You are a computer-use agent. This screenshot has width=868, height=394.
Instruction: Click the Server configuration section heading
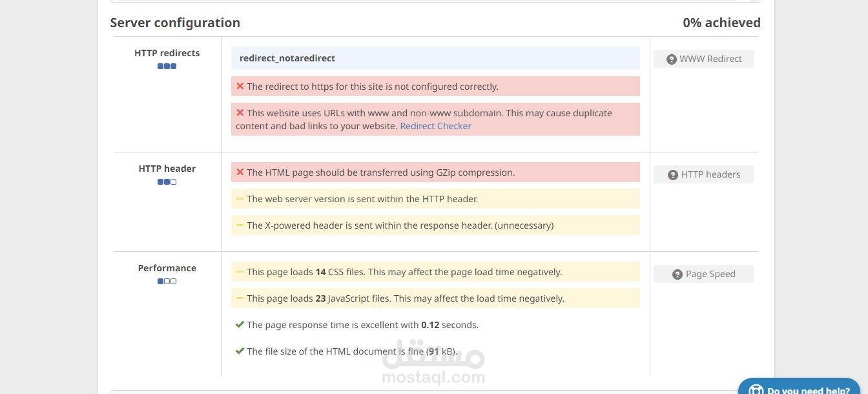point(175,23)
